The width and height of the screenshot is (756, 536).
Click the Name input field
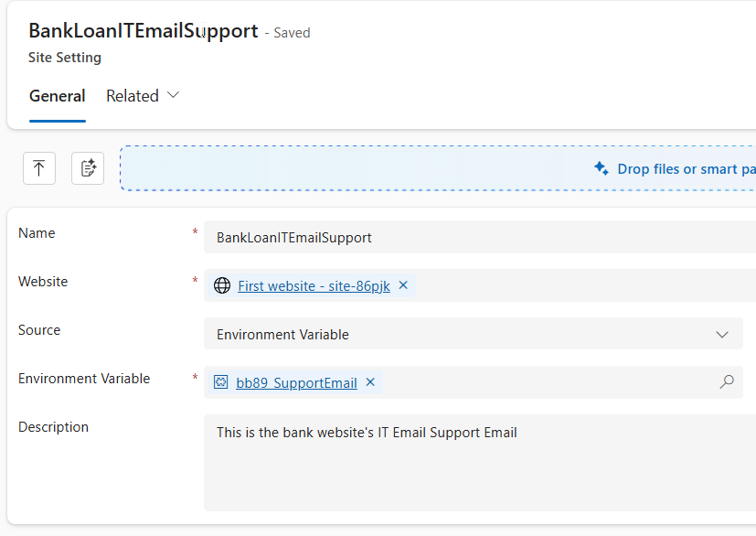point(480,237)
